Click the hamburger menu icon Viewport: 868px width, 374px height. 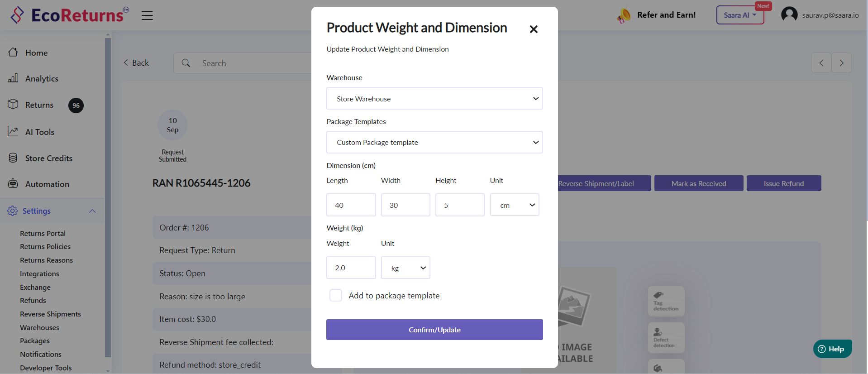point(147,15)
